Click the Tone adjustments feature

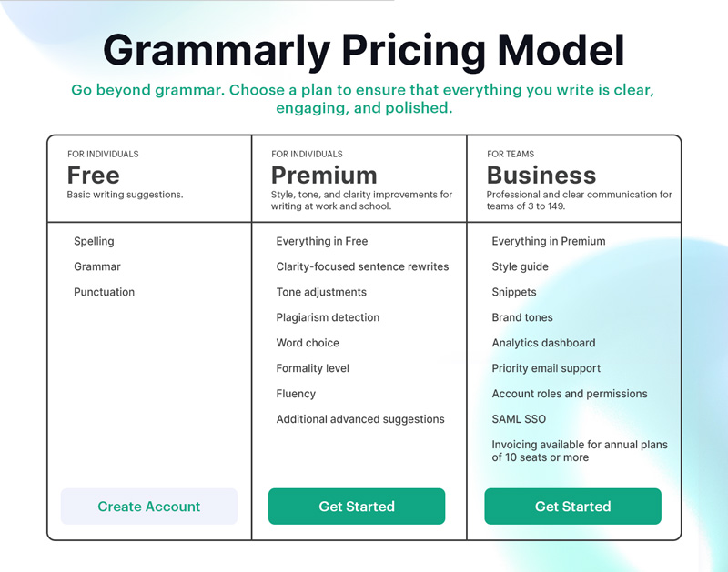[321, 292]
